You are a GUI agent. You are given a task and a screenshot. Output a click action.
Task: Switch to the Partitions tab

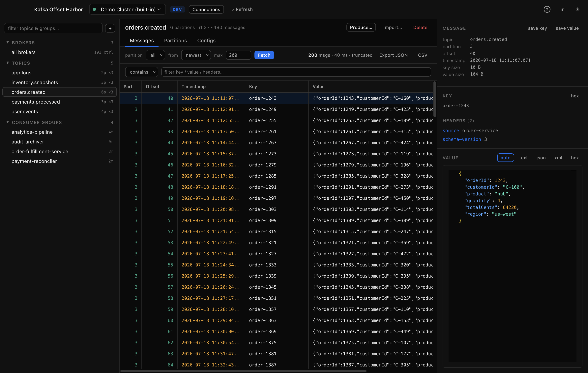[x=175, y=40]
